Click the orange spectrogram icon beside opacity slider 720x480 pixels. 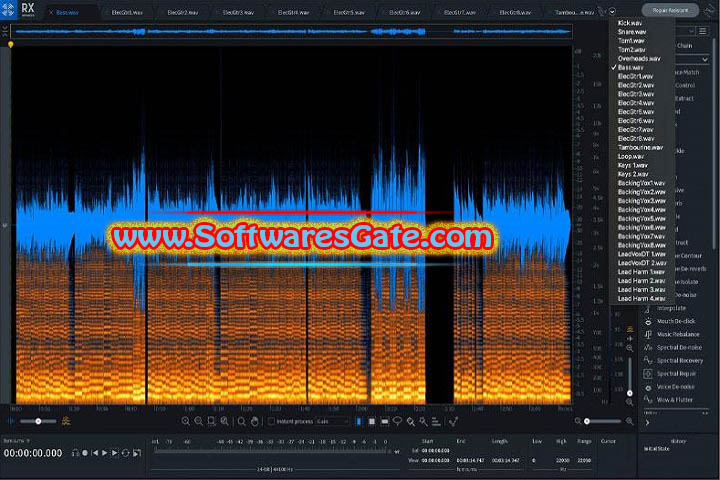66,421
